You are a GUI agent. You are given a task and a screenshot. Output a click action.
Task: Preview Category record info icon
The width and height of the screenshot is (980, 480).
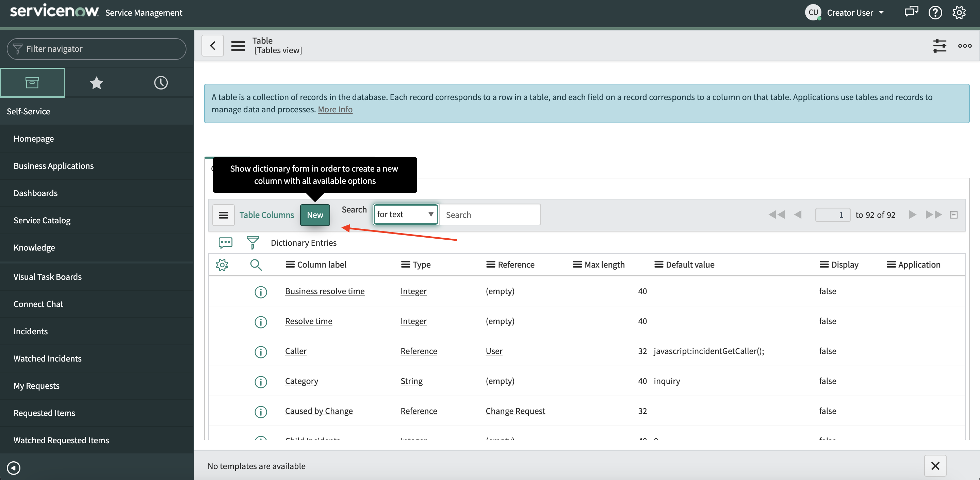(261, 382)
